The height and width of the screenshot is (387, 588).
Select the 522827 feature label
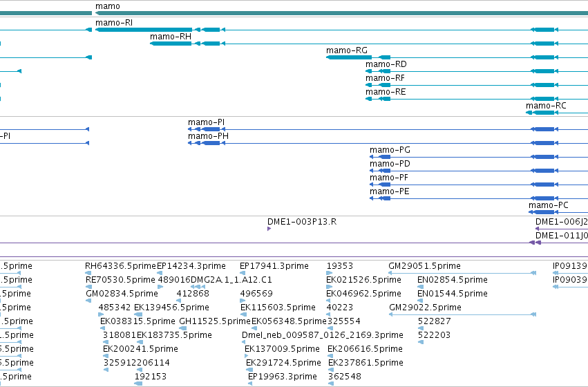[x=434, y=322]
